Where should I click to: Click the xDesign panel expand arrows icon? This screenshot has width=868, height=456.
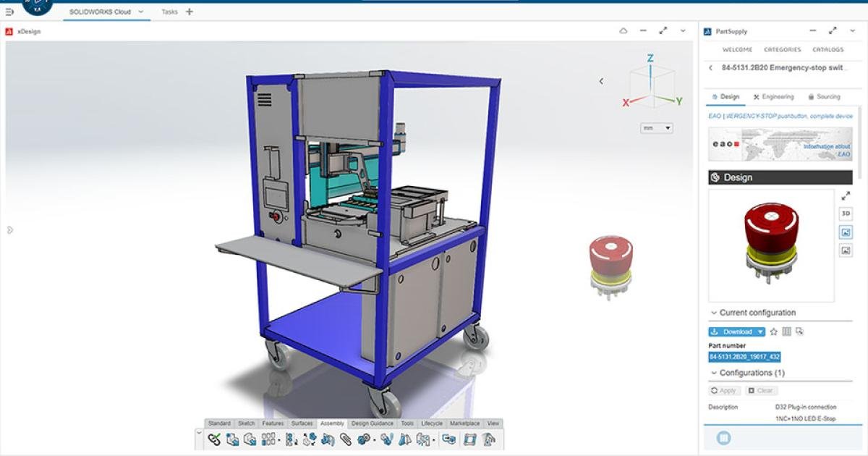(663, 31)
